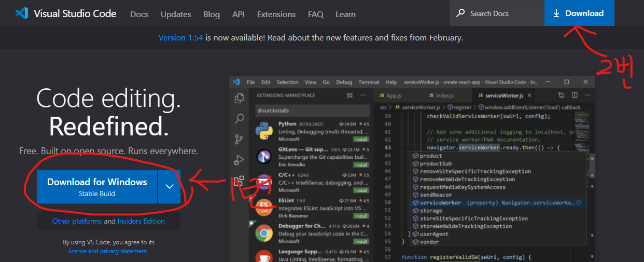
Task: Click the cube icon beside vendor suggestion
Action: click(x=415, y=242)
